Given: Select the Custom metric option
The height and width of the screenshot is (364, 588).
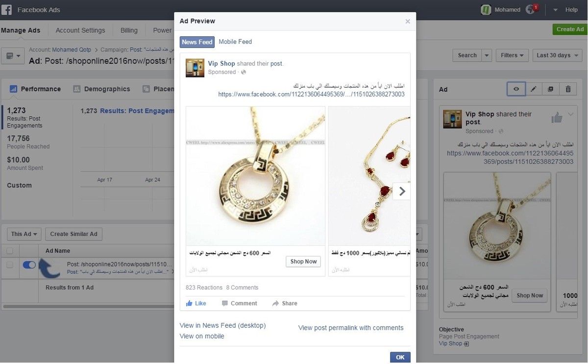Looking at the screenshot, I should (19, 185).
